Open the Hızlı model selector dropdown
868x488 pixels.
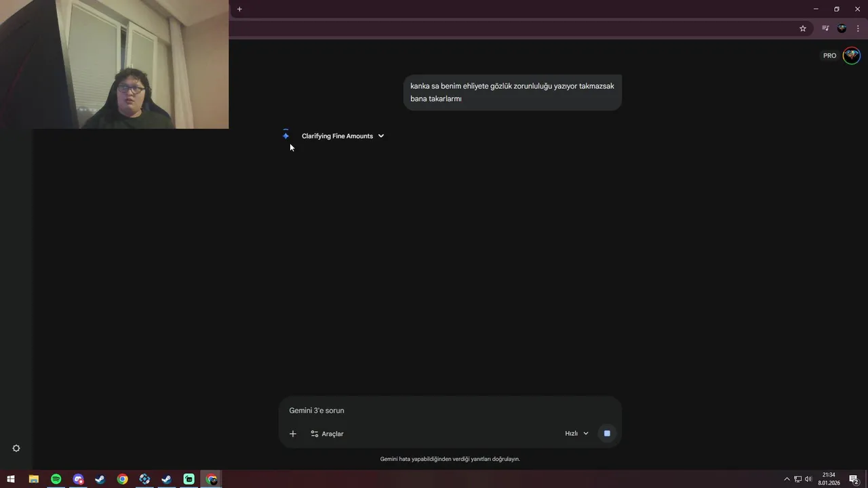point(577,434)
